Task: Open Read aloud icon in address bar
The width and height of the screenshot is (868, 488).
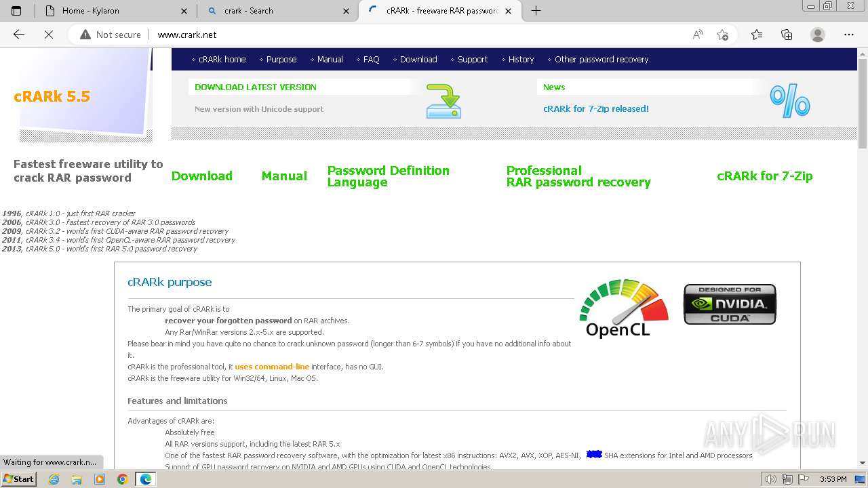Action: click(698, 35)
